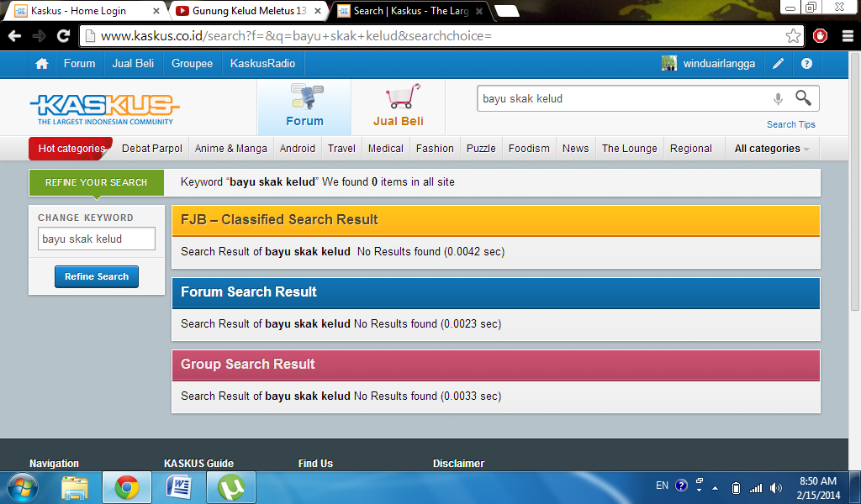Open Groupee in top navigation
This screenshot has height=504, width=861.
(x=192, y=64)
